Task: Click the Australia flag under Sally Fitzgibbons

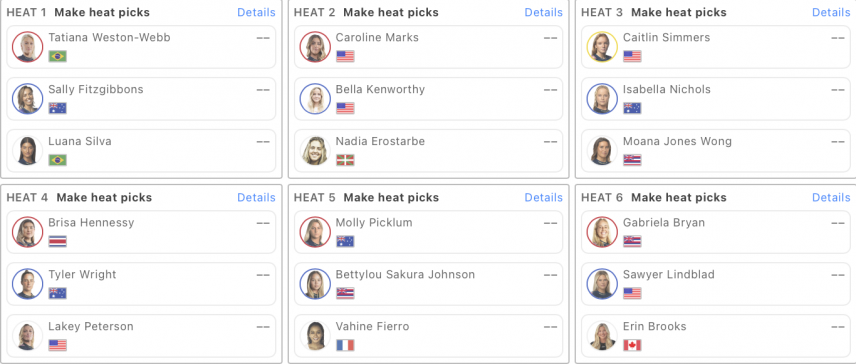Action: [x=57, y=108]
